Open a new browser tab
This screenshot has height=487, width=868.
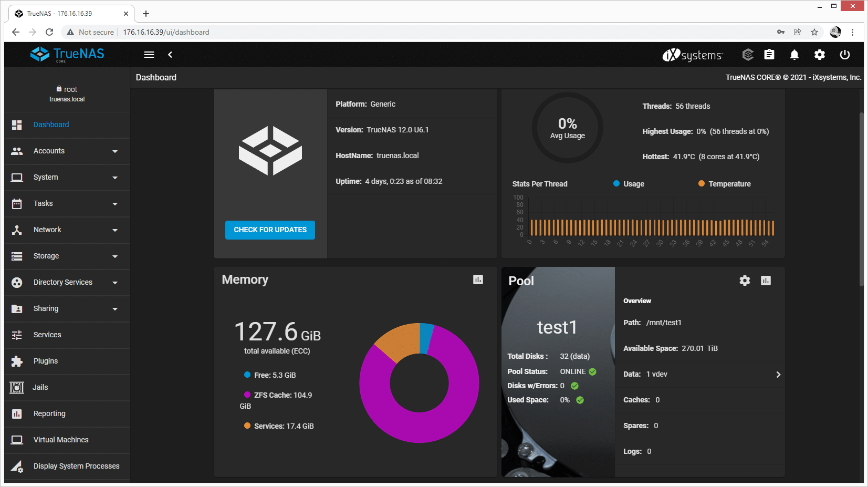tap(146, 14)
